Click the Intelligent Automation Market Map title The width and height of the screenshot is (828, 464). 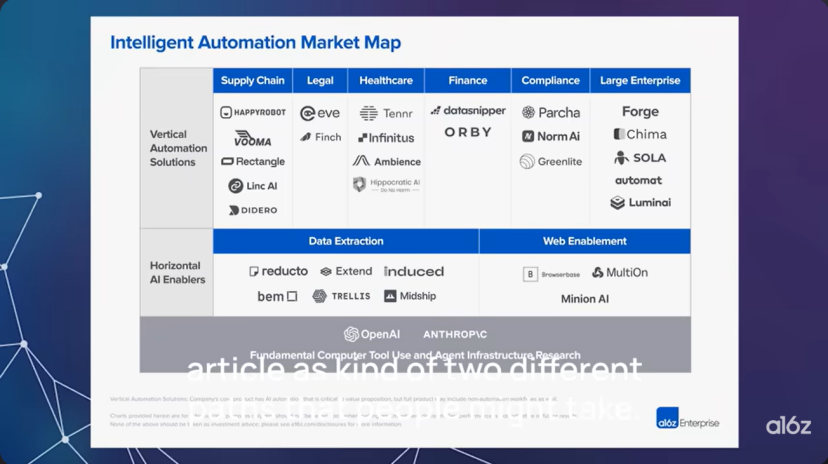tap(256, 42)
